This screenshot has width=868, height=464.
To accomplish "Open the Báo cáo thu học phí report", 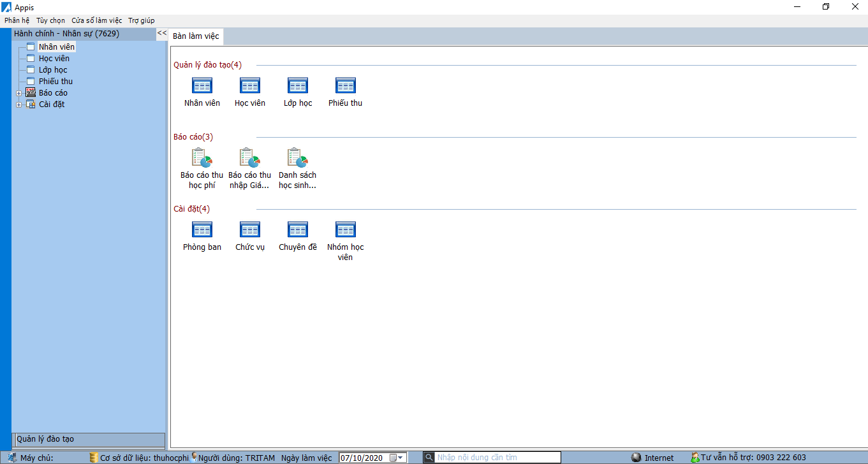I will coord(202,157).
